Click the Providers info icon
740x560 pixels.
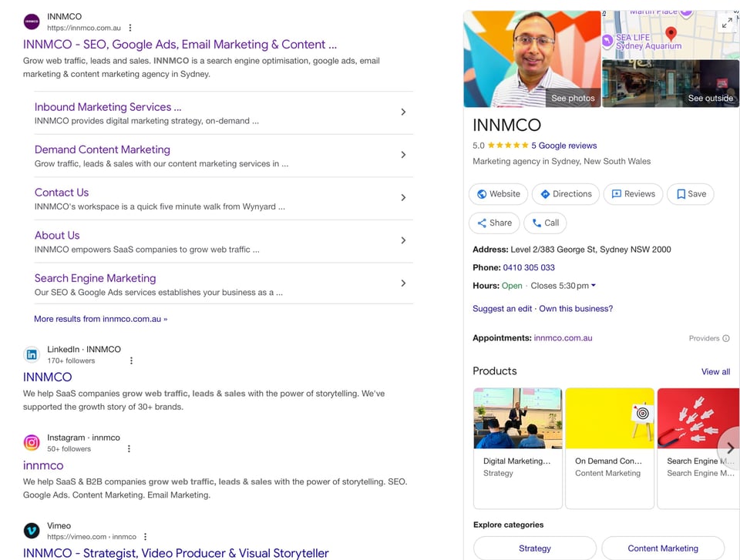(x=726, y=338)
